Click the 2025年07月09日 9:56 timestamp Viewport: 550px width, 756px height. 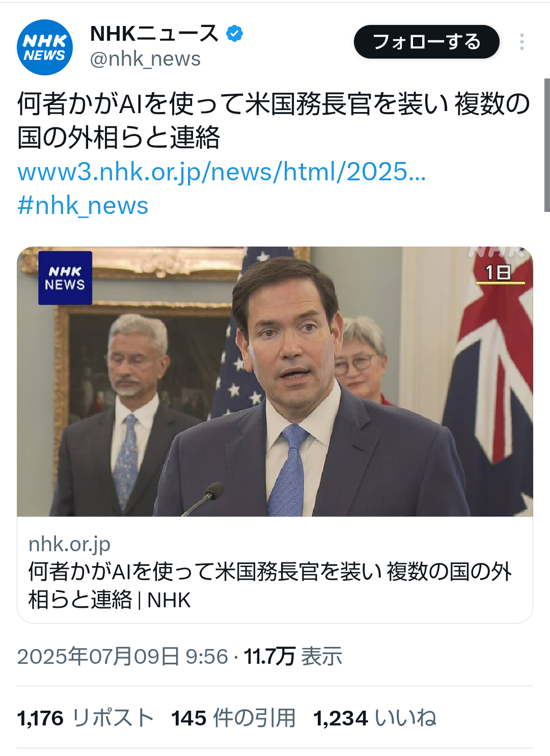122,656
